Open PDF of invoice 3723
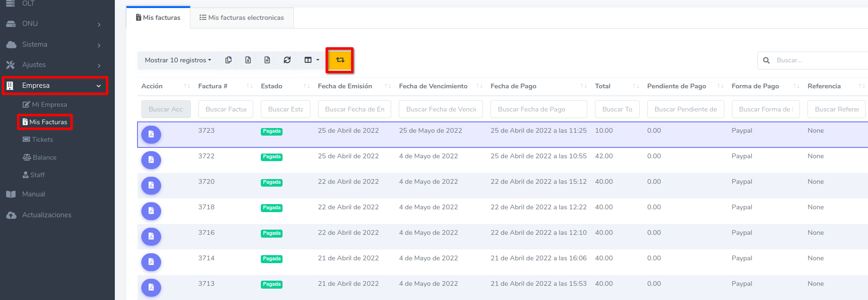The height and width of the screenshot is (300, 868). point(151,135)
